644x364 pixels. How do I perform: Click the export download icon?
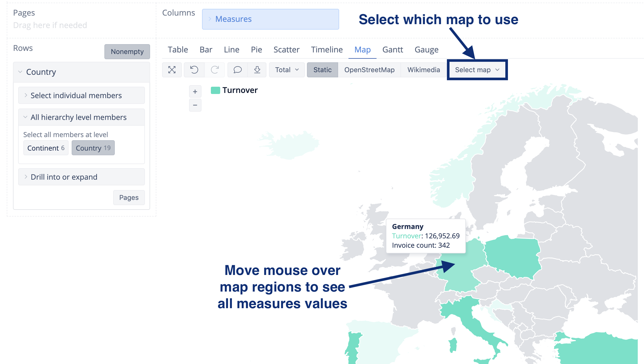(x=257, y=70)
